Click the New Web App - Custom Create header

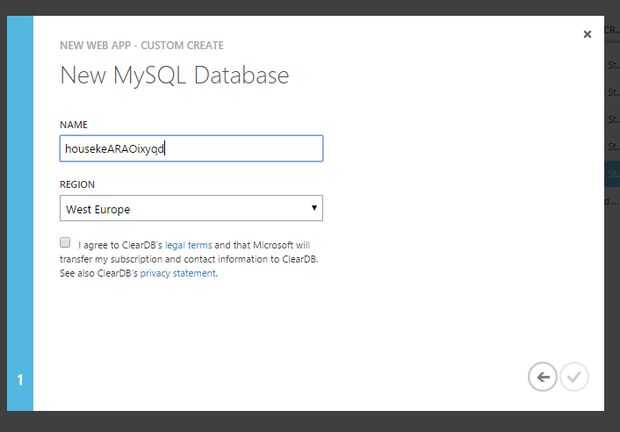coord(141,45)
